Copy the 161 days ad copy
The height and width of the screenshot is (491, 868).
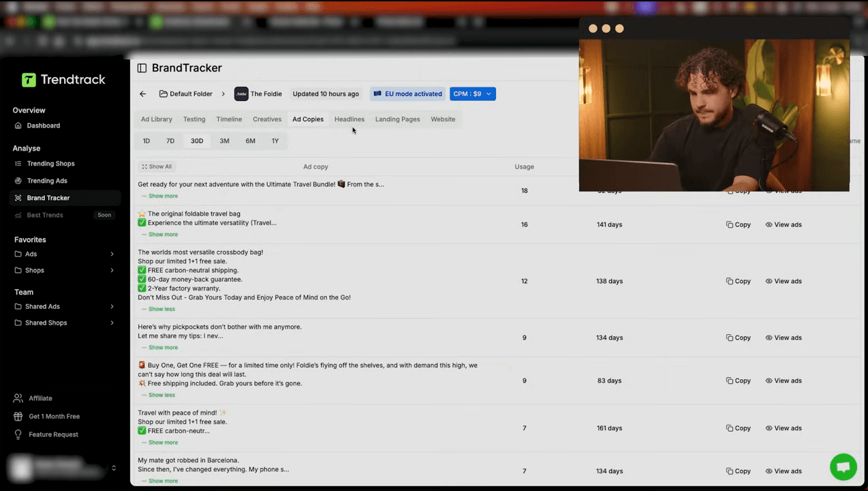[x=739, y=429]
